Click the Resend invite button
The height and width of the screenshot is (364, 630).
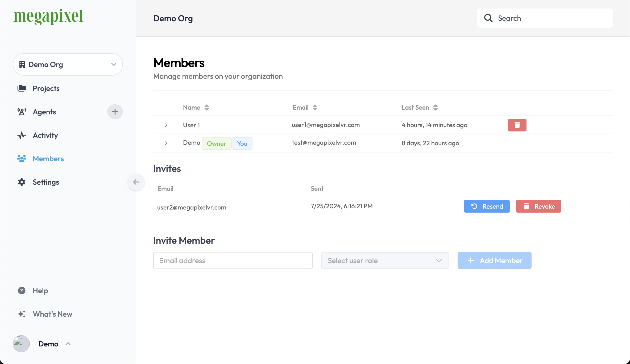pyautogui.click(x=487, y=206)
